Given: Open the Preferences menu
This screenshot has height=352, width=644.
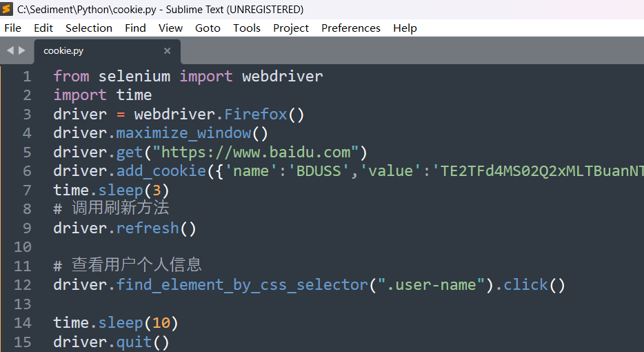Looking at the screenshot, I should [351, 28].
